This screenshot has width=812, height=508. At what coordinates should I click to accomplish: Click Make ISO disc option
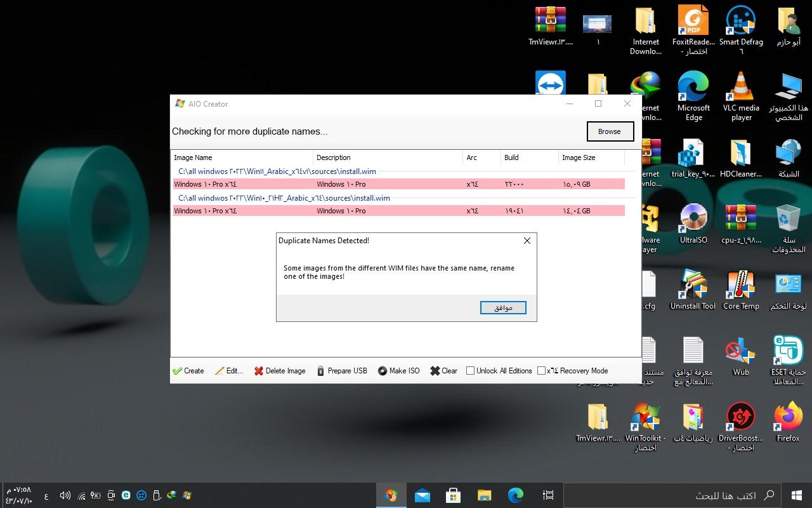pos(398,371)
